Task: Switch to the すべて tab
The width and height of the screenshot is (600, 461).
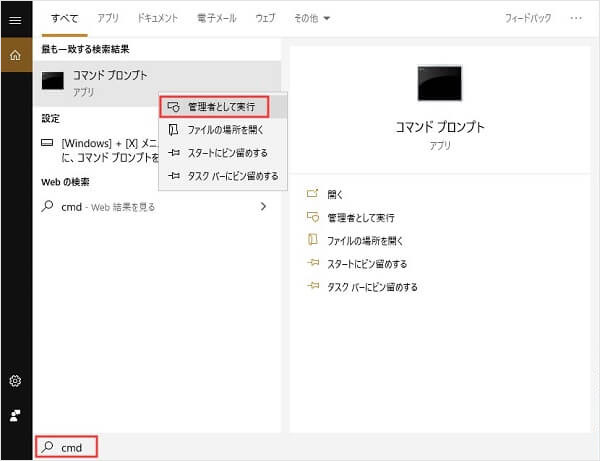Action: (x=65, y=18)
